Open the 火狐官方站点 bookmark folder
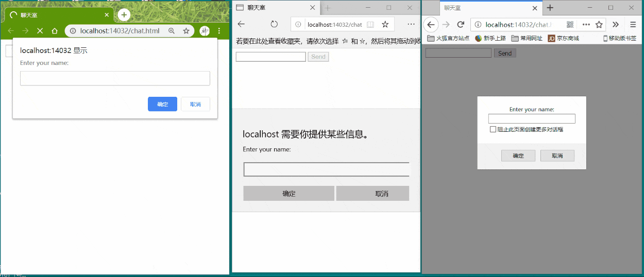The image size is (644, 277). [x=448, y=38]
